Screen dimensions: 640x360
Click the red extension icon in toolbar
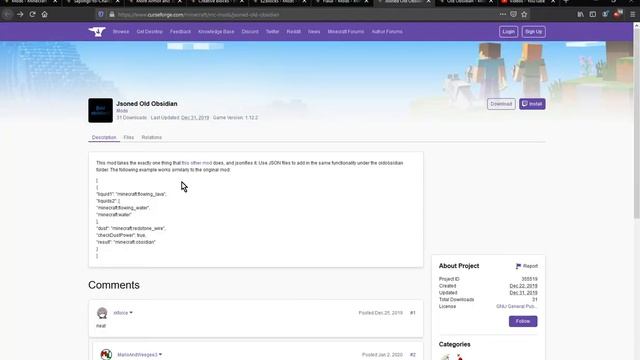click(618, 14)
